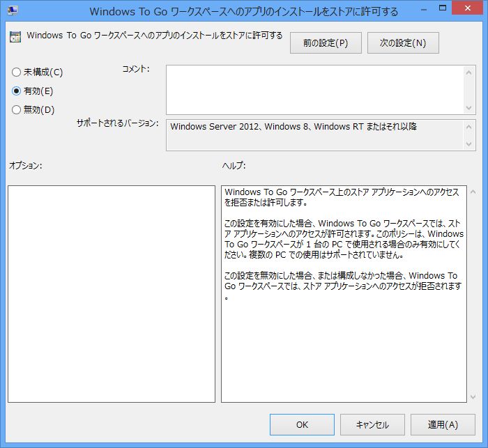Click the コメント: label

point(136,69)
